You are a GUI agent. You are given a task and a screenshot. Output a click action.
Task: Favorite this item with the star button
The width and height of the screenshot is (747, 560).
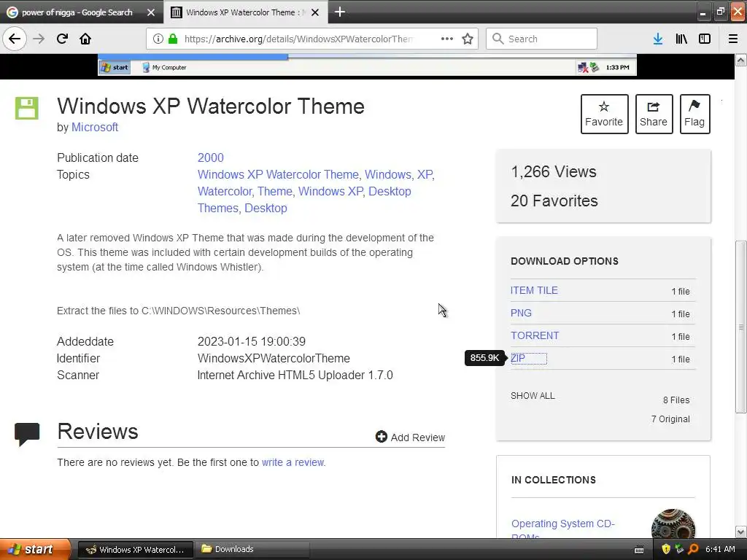(604, 114)
